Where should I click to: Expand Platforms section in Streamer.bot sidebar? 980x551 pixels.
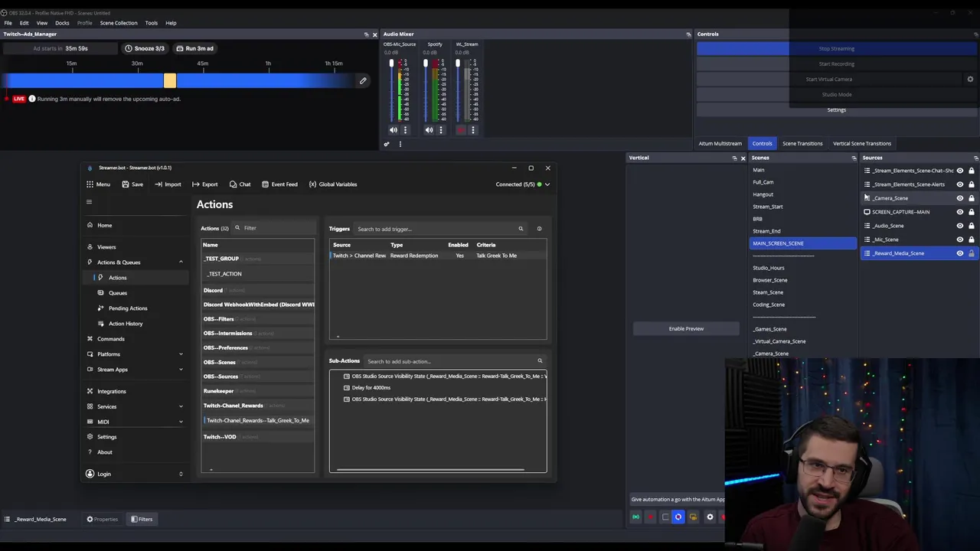coord(181,354)
